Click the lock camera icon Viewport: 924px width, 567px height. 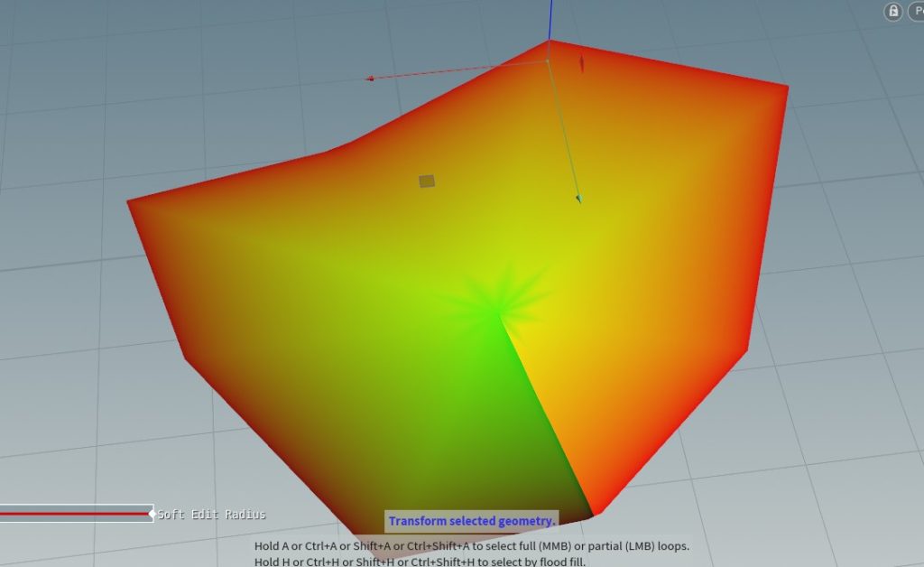[x=893, y=12]
